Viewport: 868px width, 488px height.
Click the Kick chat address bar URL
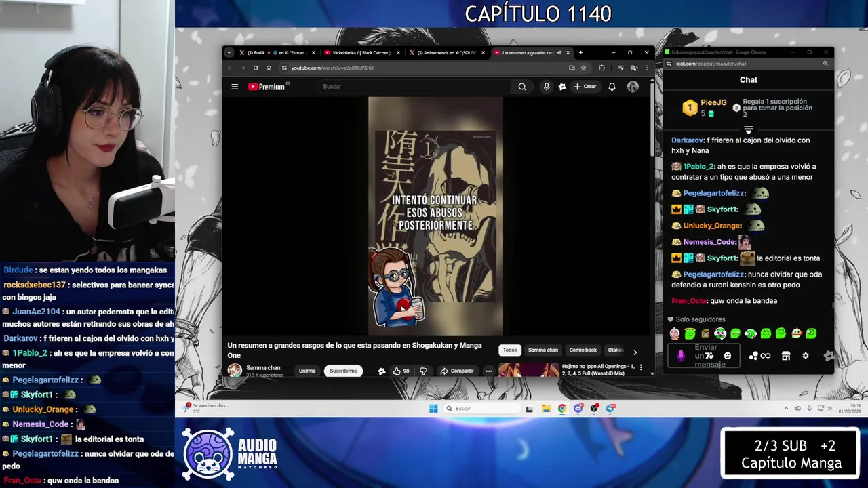click(x=711, y=64)
